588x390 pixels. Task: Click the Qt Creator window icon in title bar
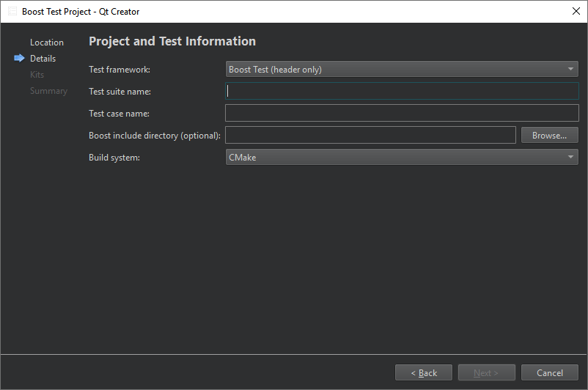pyautogui.click(x=12, y=12)
